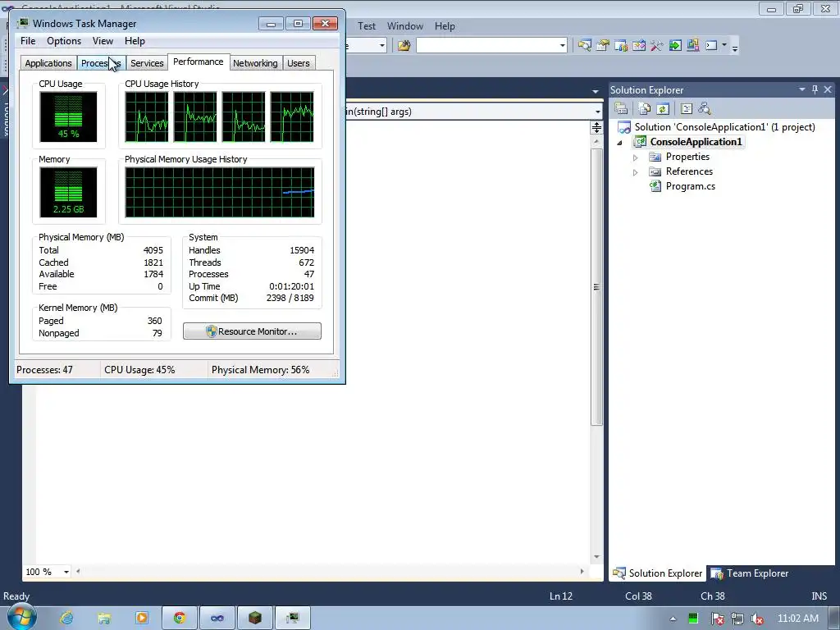840x630 pixels.
Task: Open the partially hidden configuration dropdown arrow
Action: point(382,46)
